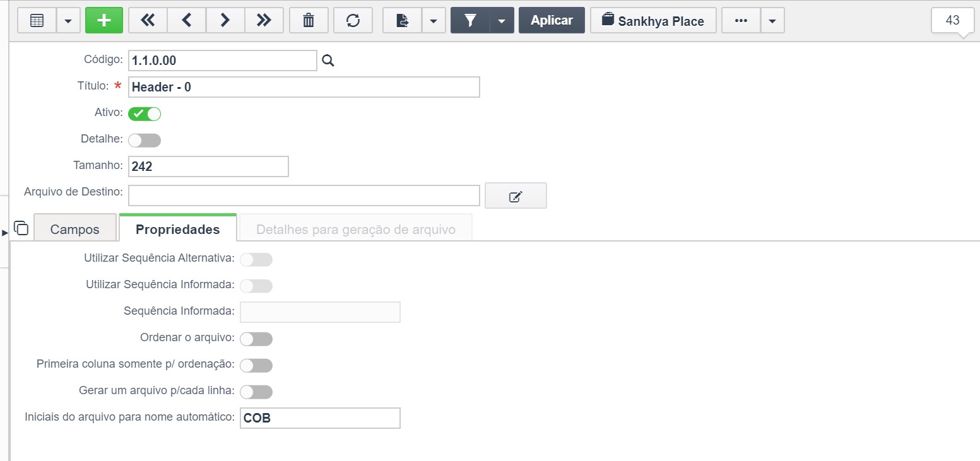
Task: Disable the Ativo toggle
Action: pyautogui.click(x=145, y=114)
